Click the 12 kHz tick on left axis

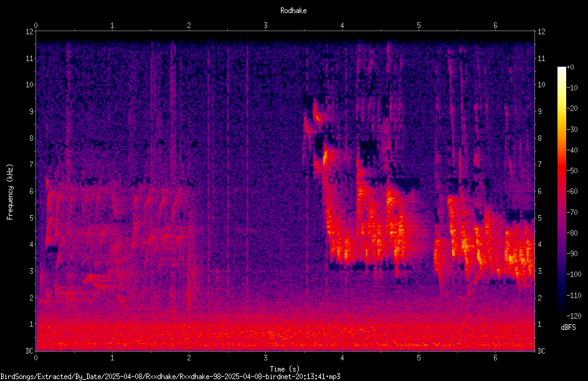(30, 32)
